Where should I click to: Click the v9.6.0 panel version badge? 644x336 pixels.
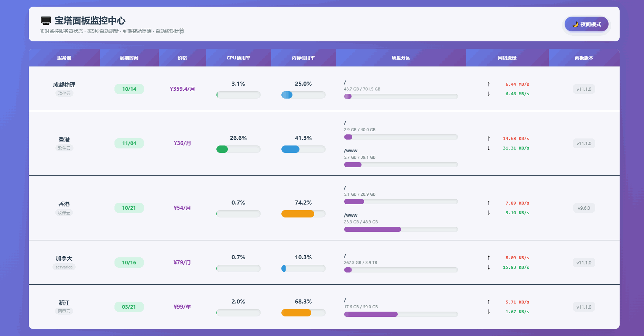tap(584, 208)
